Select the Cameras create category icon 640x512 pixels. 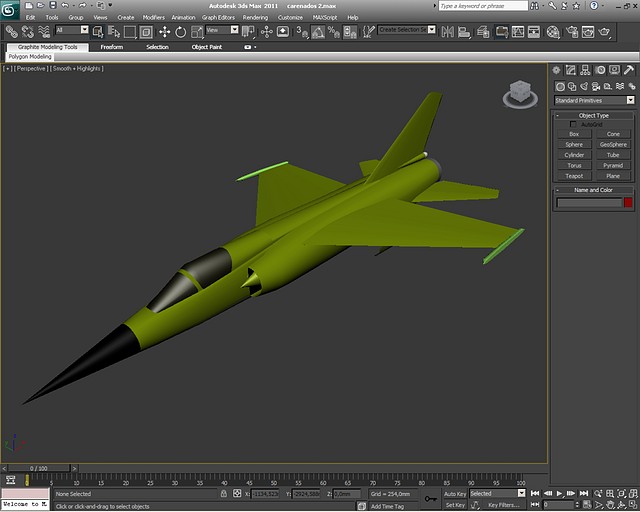[x=596, y=87]
